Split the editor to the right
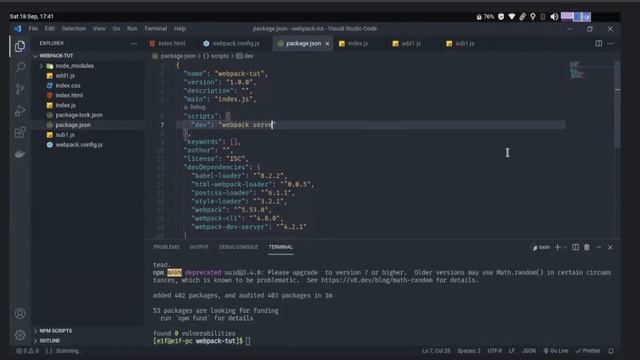The image size is (640, 360). 598,43
